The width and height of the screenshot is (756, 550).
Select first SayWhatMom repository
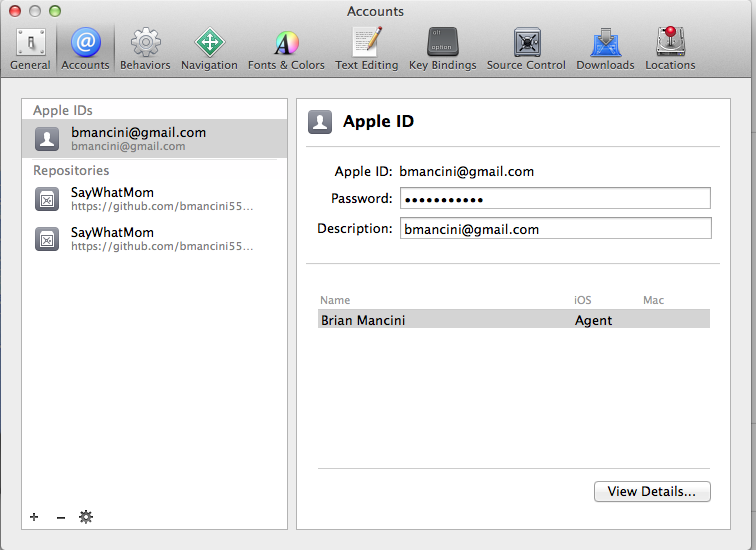point(154,199)
